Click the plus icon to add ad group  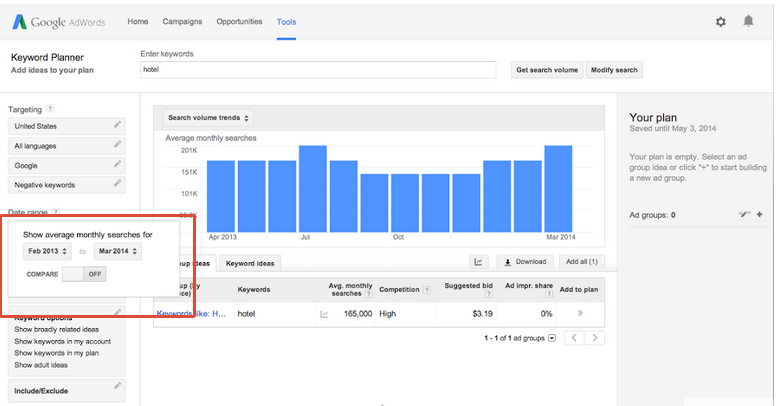point(760,214)
